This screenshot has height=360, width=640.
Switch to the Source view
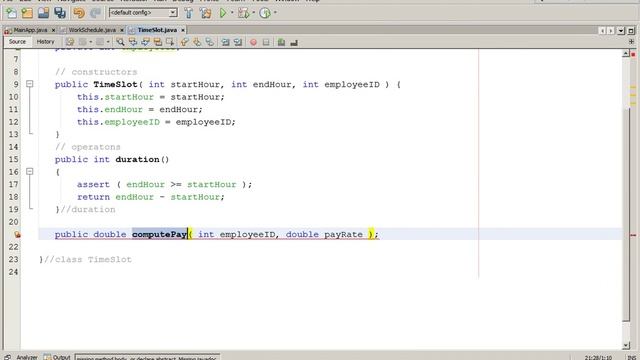17,42
